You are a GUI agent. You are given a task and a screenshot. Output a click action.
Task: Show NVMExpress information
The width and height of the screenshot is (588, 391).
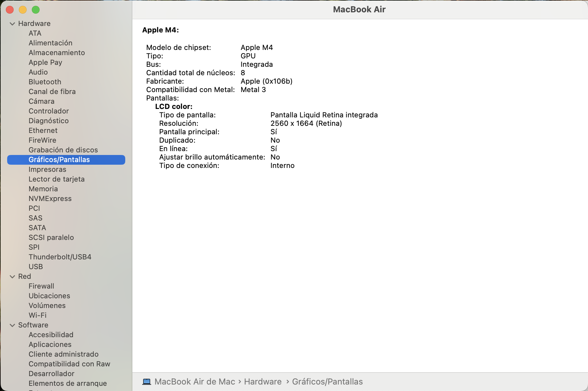(x=50, y=198)
